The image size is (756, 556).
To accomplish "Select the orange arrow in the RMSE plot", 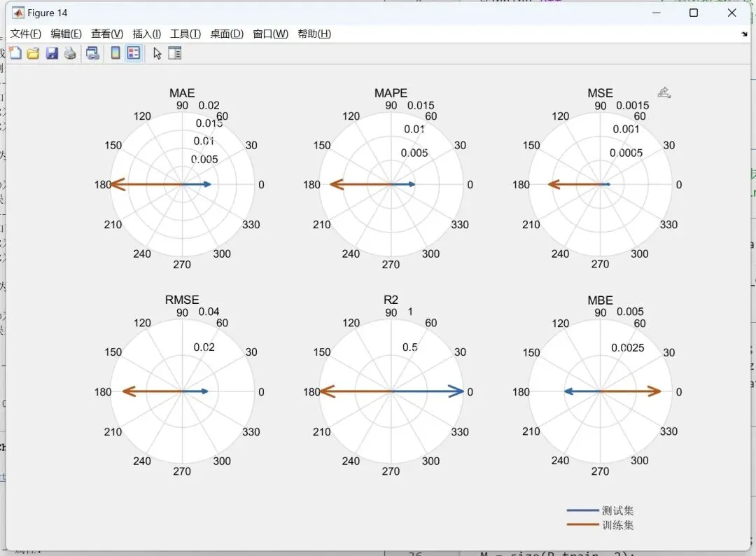I will tap(153, 391).
